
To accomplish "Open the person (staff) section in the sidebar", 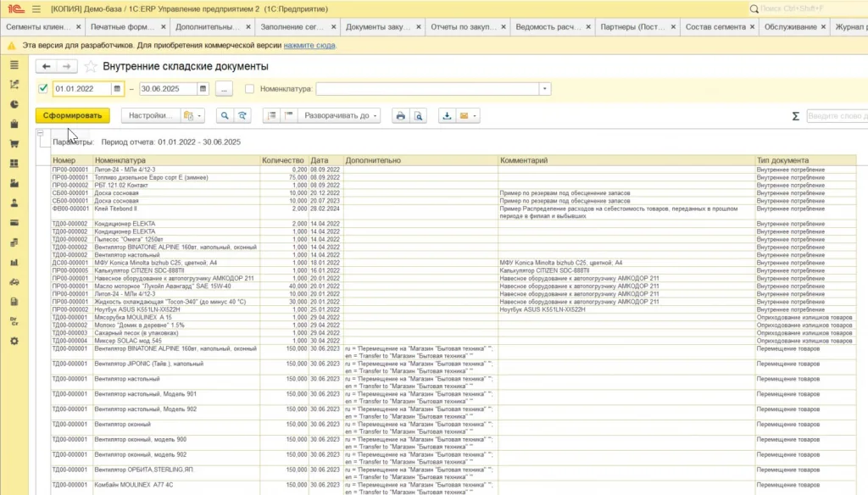I will tap(14, 203).
